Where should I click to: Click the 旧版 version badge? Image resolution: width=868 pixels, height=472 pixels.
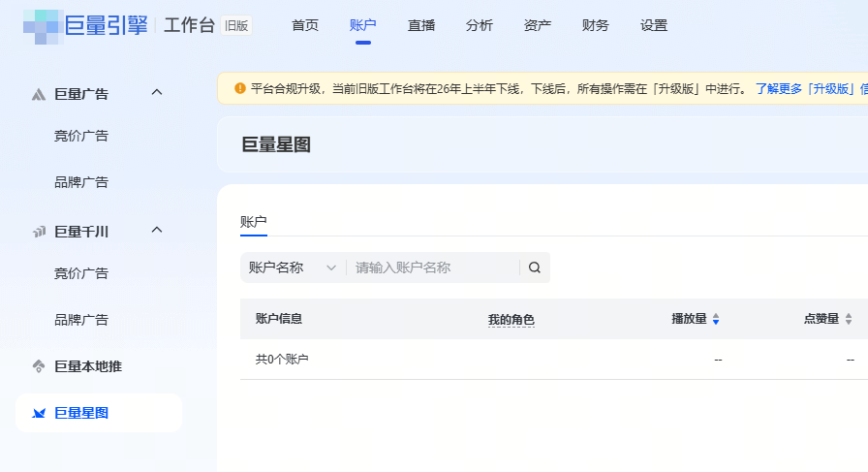point(236,25)
